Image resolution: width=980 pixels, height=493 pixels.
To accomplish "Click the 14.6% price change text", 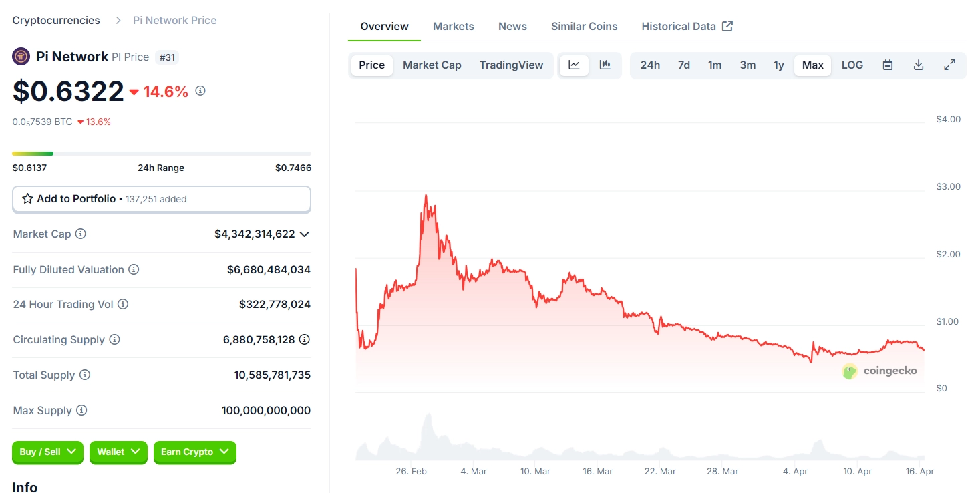I will point(166,92).
